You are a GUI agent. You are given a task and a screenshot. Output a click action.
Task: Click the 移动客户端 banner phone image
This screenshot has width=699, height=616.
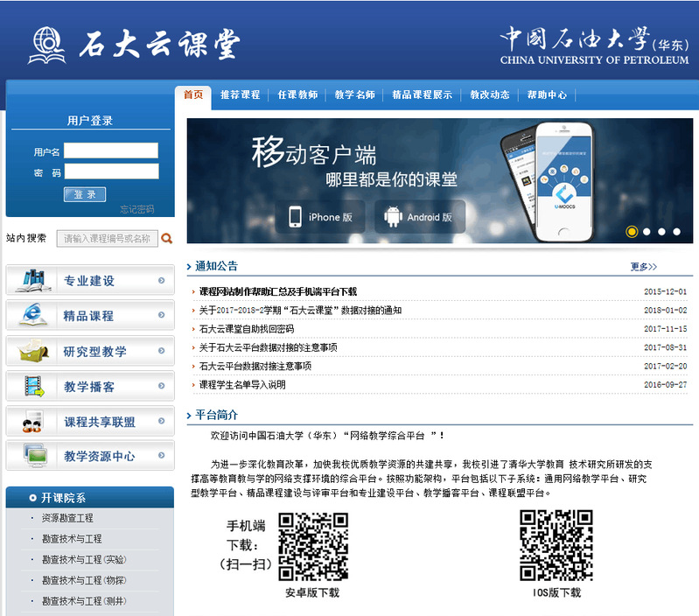click(x=549, y=181)
